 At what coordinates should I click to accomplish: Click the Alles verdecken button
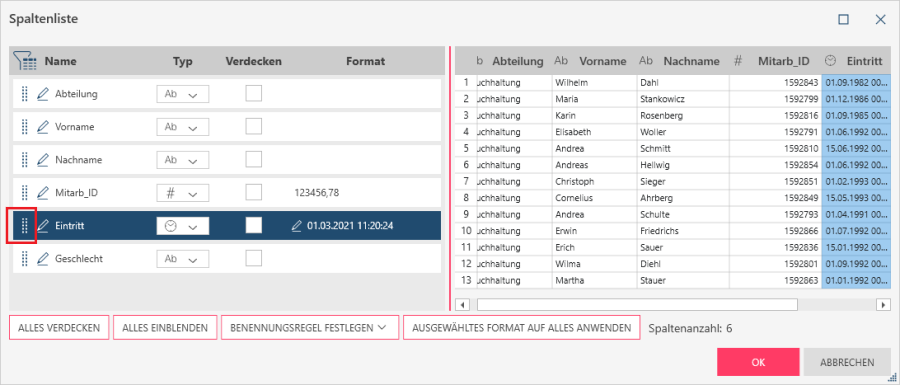pyautogui.click(x=59, y=328)
